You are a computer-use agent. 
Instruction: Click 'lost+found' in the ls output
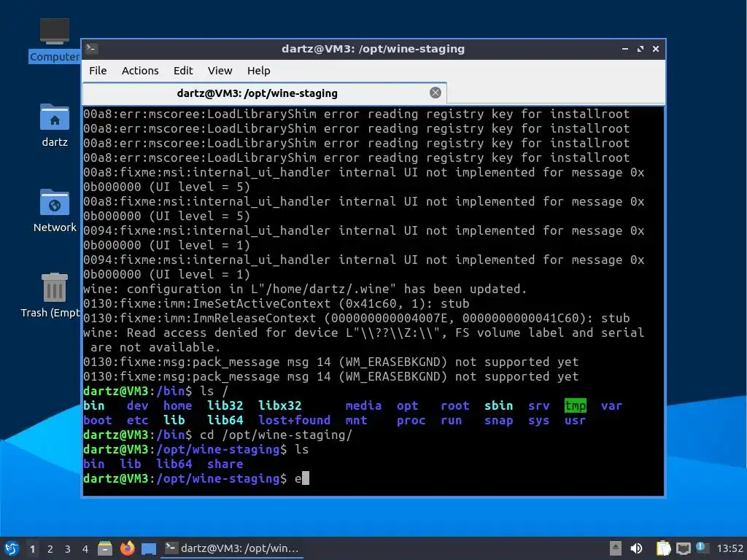[x=295, y=421]
